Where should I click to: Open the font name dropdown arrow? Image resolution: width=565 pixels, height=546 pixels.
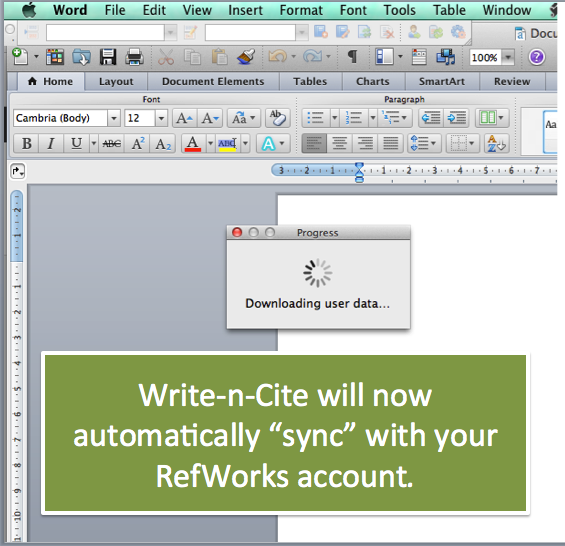[114, 118]
